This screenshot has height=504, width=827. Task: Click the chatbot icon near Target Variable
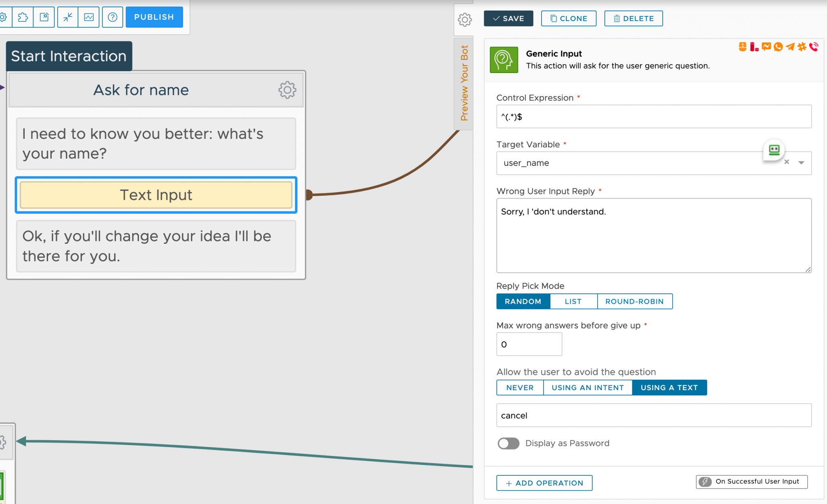coord(774,150)
